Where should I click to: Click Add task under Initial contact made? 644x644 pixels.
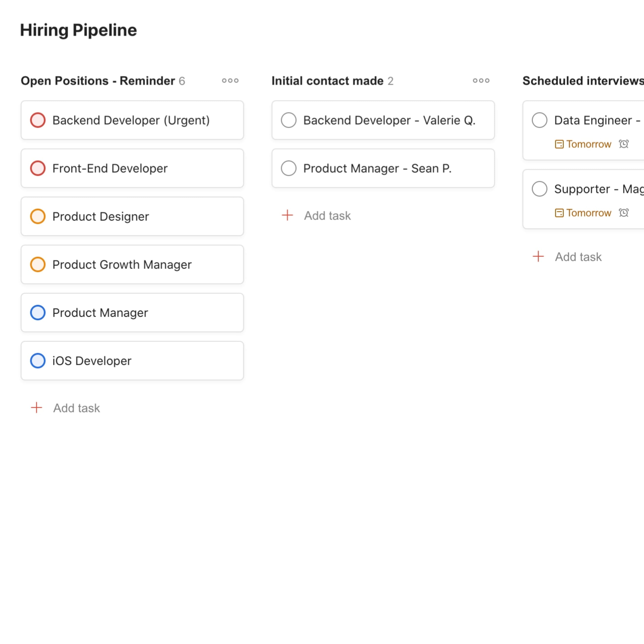coord(327,215)
